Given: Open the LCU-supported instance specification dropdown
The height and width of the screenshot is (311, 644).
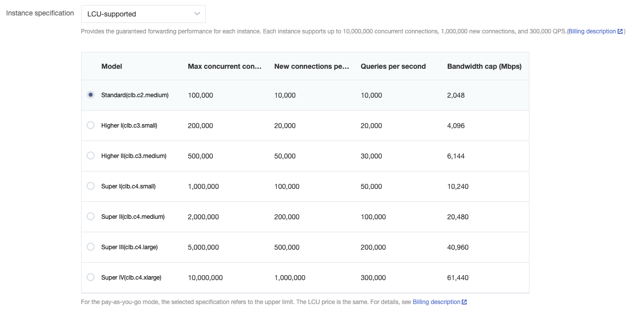Looking at the screenshot, I should [x=143, y=14].
